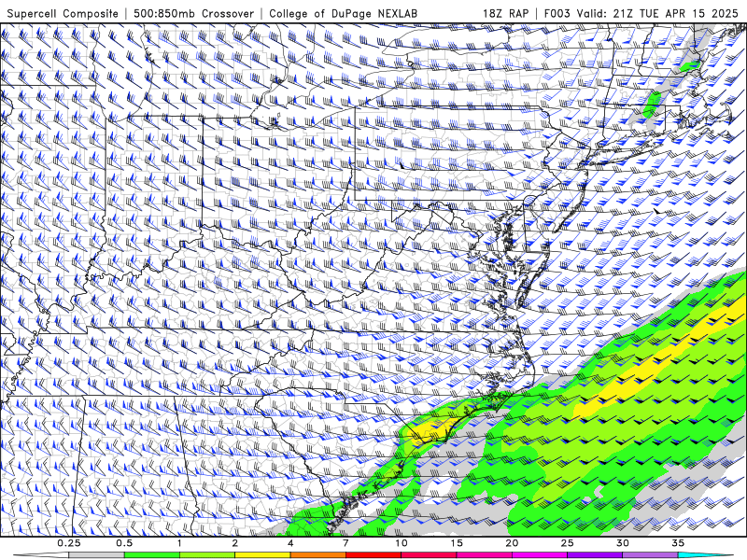Screen dimensions: 747x560
Task: Click the '10' colorbar label
Action: (x=402, y=543)
